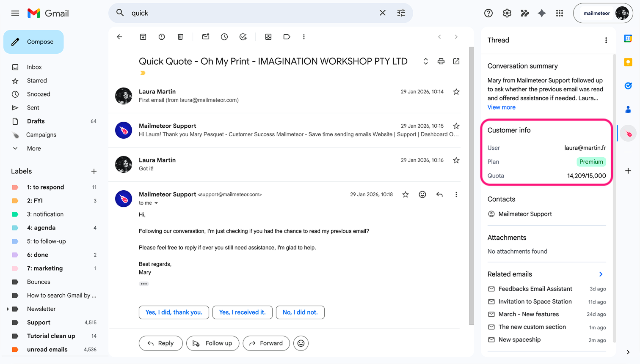This screenshot has width=640, height=364.
Task: Snooze this email thread
Action: click(x=224, y=37)
